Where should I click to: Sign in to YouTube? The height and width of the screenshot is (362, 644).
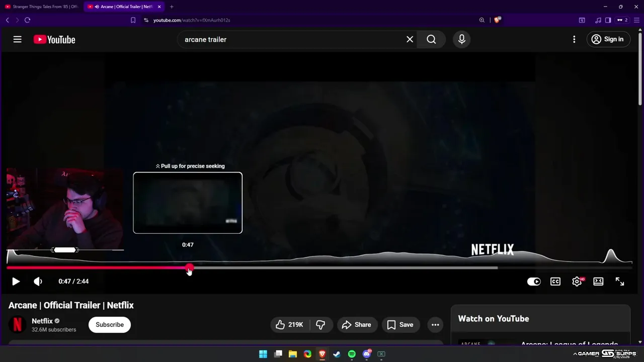point(608,39)
